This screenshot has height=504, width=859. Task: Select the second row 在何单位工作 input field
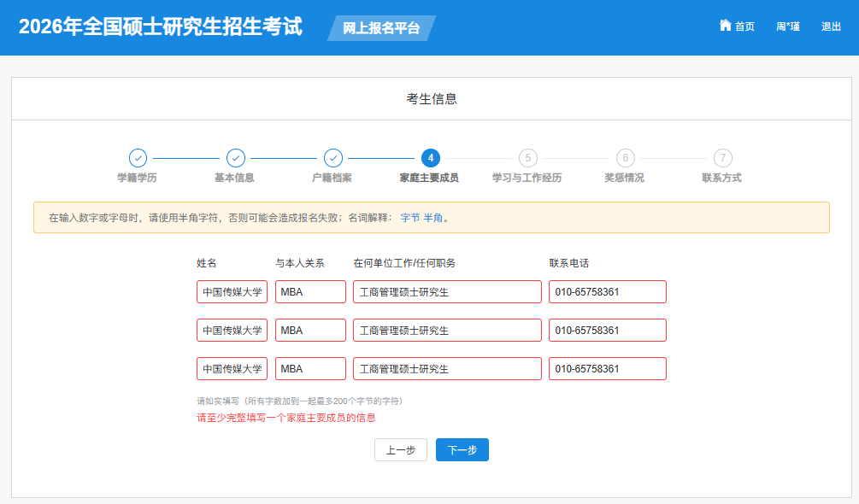[447, 330]
